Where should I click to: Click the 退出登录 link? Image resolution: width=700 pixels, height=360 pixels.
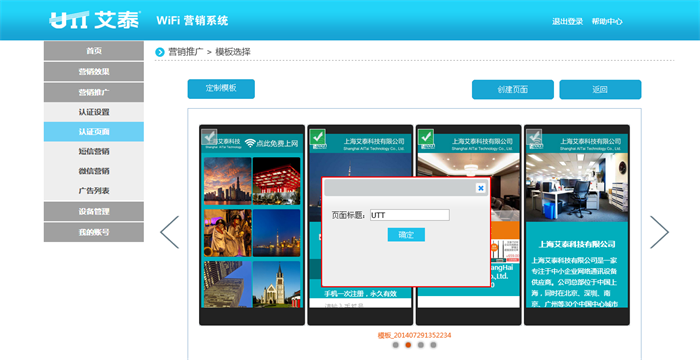point(567,21)
